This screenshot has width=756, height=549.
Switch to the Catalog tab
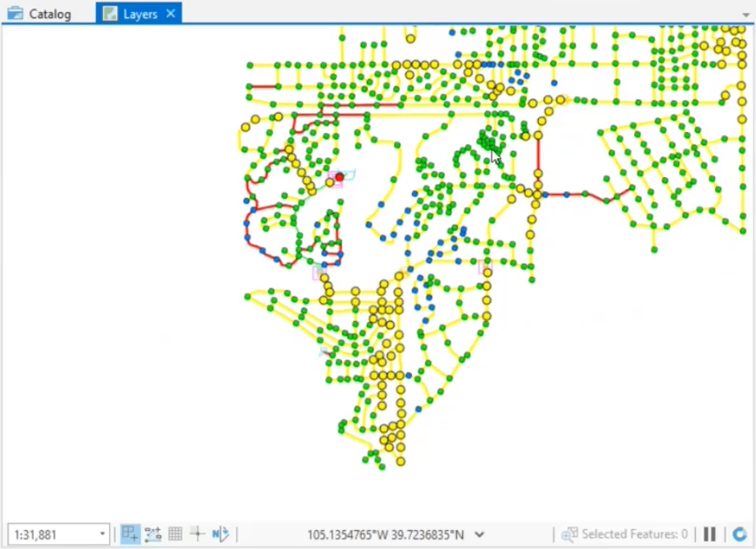pyautogui.click(x=40, y=13)
